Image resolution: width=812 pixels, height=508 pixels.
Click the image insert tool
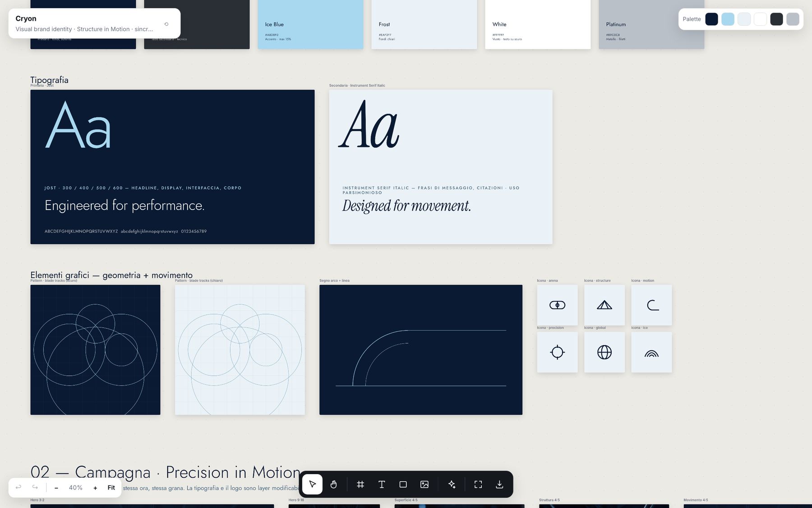(x=424, y=485)
